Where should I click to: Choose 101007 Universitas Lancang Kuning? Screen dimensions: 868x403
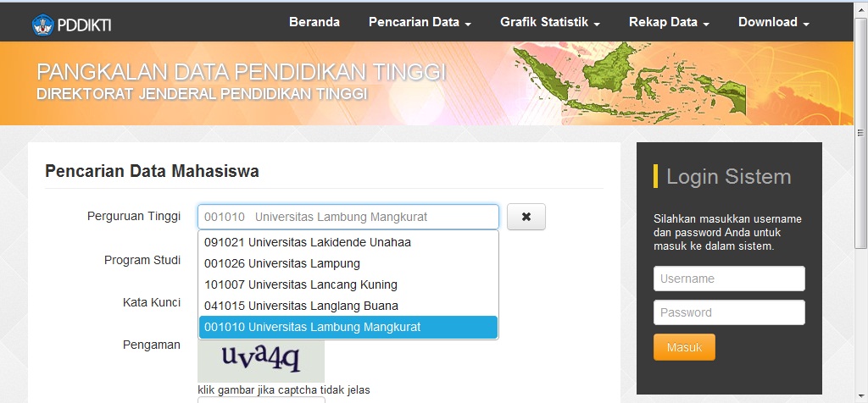point(348,284)
